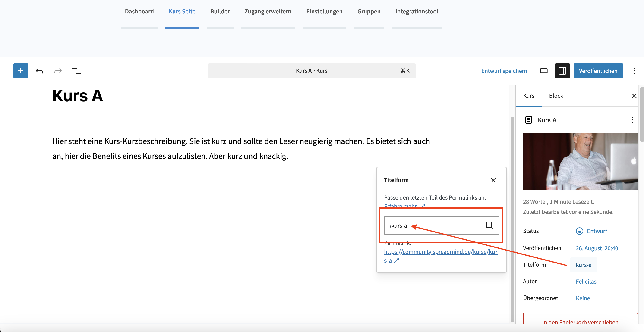Copy the slug with the copy icon
The image size is (644, 332).
point(489,225)
